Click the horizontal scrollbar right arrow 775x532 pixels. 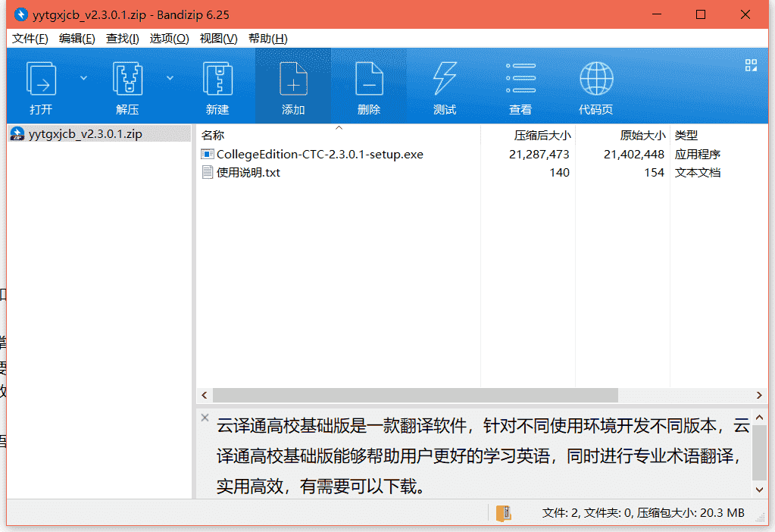pos(759,395)
